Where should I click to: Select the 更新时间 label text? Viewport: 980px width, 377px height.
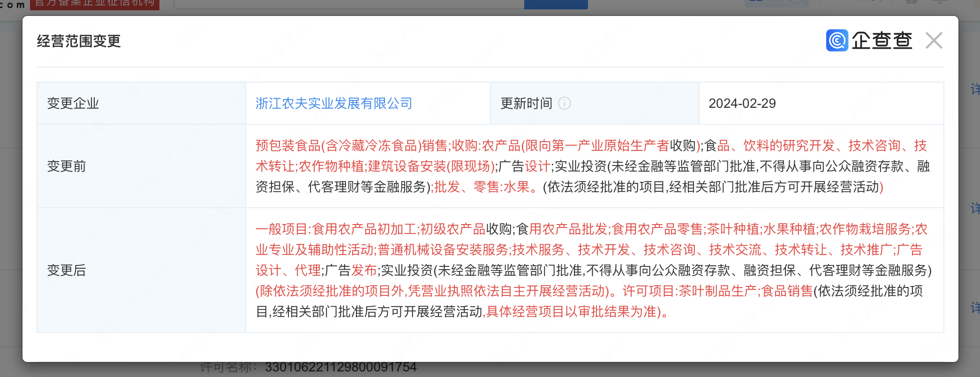pos(526,103)
